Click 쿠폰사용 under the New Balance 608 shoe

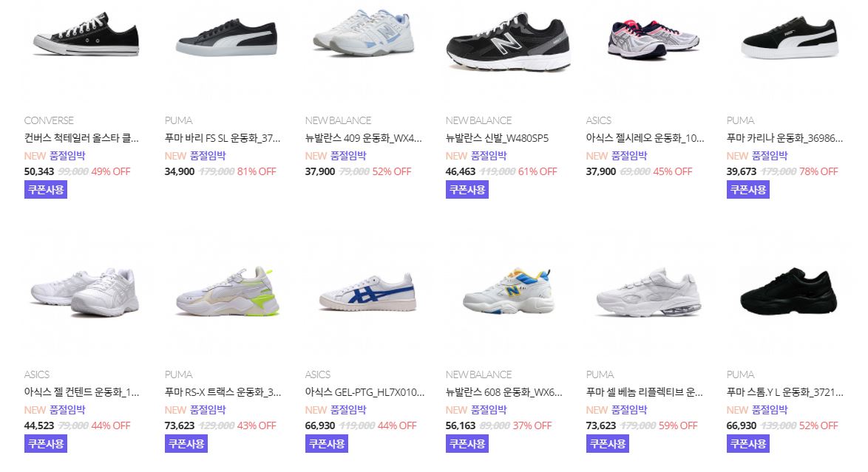[467, 444]
